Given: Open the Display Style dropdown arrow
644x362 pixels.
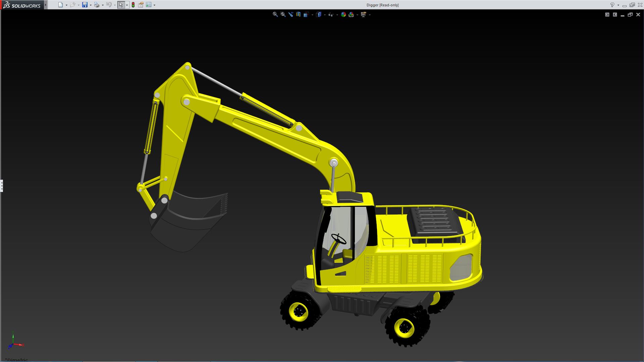Looking at the screenshot, I should coord(325,15).
